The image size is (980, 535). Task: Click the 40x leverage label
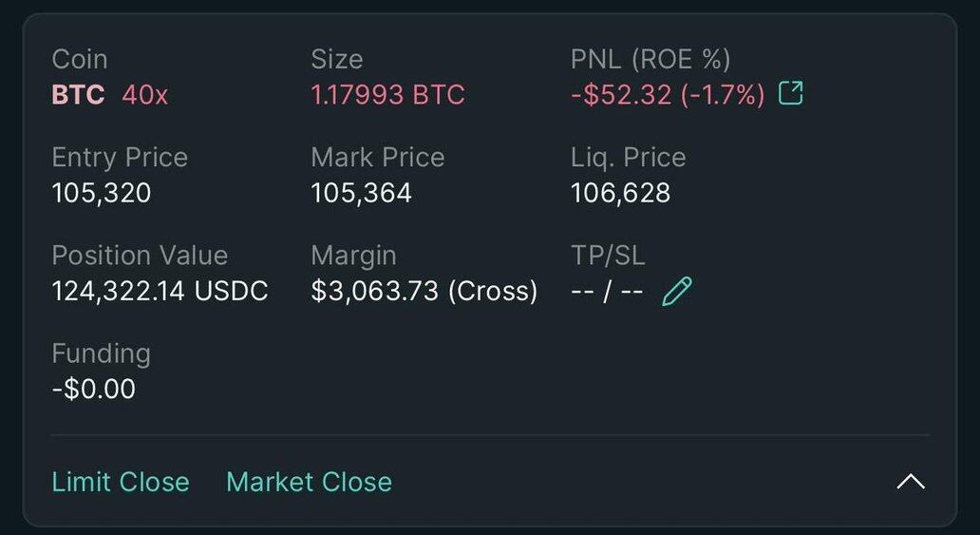[145, 95]
